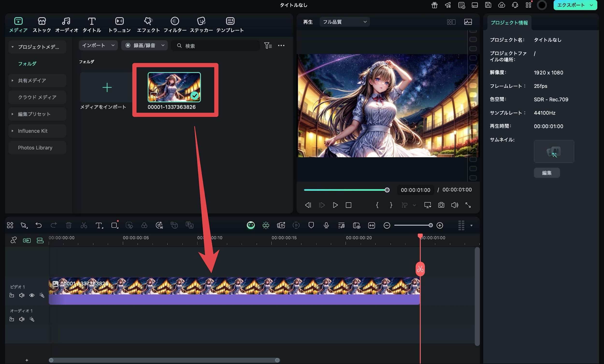Click the marker shield icon in the timeline toolbar

[x=311, y=225]
